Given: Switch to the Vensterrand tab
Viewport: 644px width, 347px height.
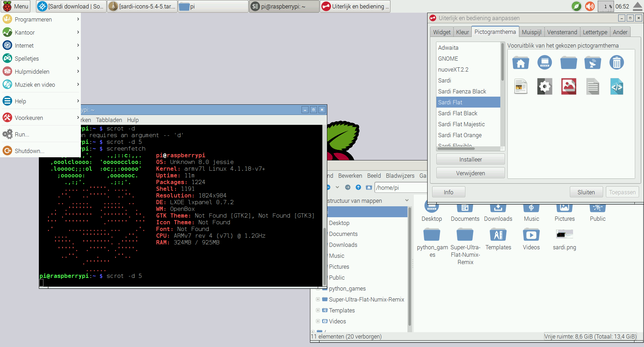Looking at the screenshot, I should point(562,32).
